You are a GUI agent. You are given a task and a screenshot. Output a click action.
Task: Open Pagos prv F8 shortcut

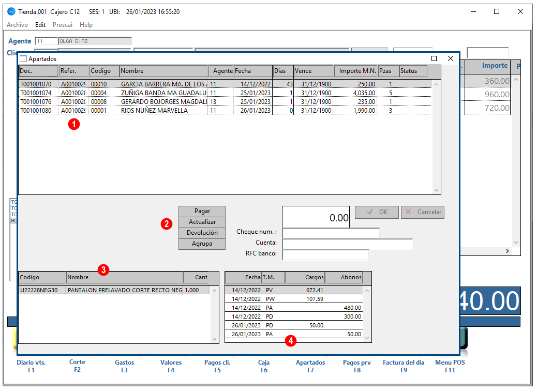click(357, 366)
